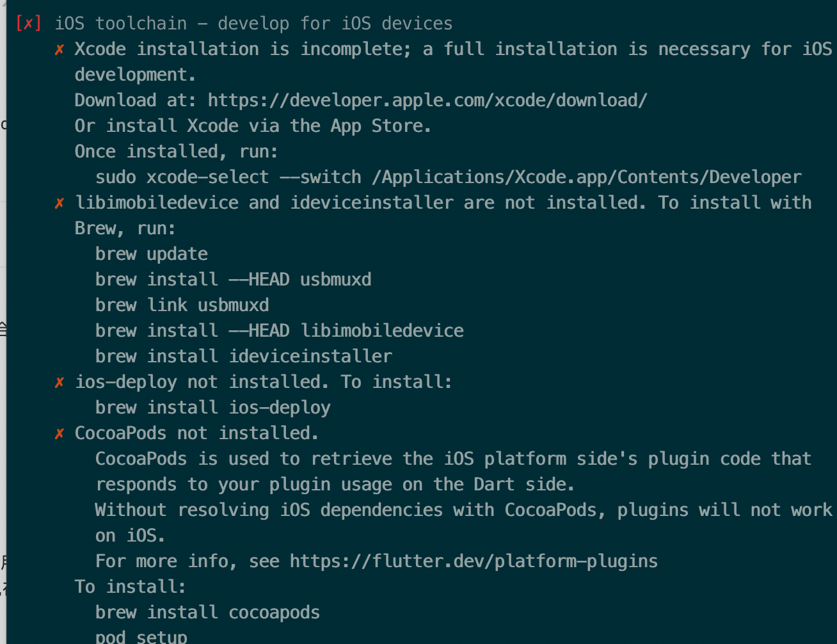837x644 pixels.
Task: Open the flutter.dev platform-plugins URL
Action: coord(474,561)
